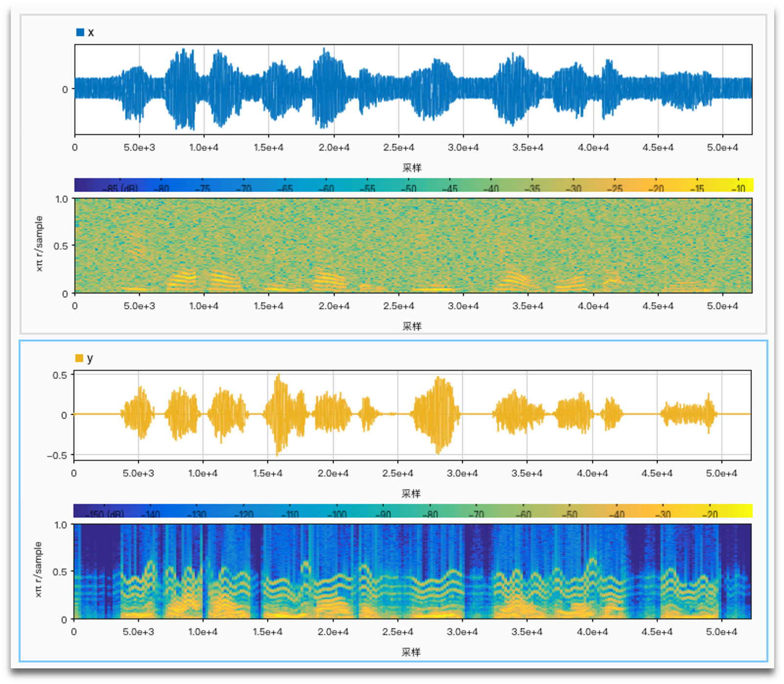This screenshot has width=784, height=684.
Task: Click the '1.0' frequency tick of y spectrogram
Action: (x=61, y=525)
